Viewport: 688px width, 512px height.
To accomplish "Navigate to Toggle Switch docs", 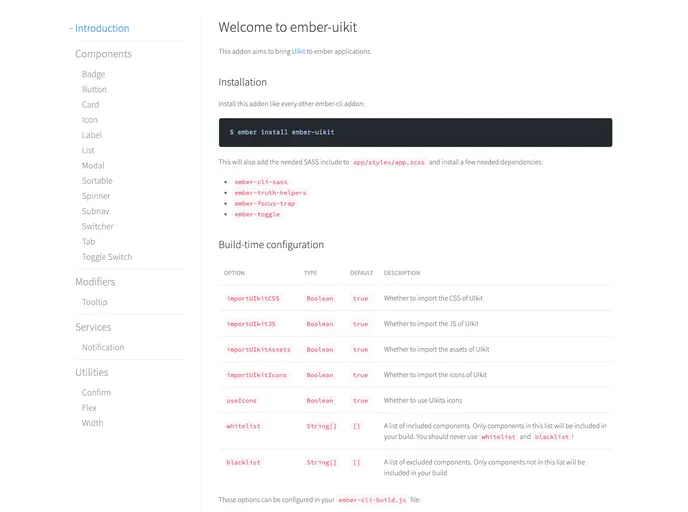I will click(x=107, y=257).
